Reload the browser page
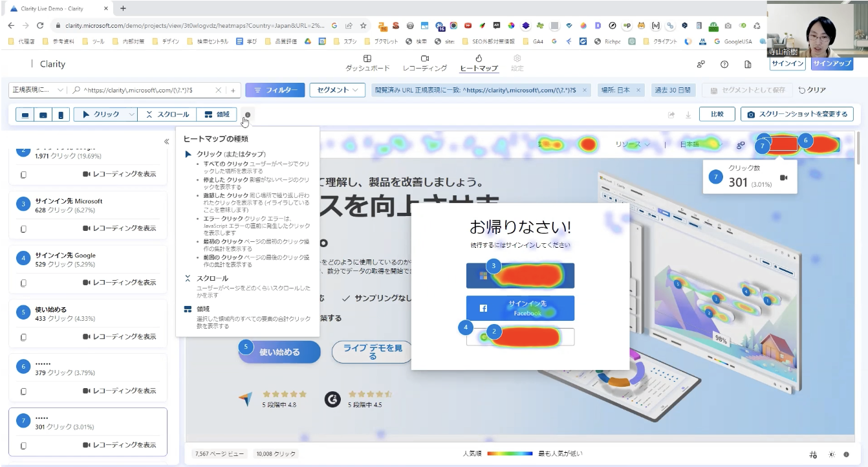 (40, 26)
